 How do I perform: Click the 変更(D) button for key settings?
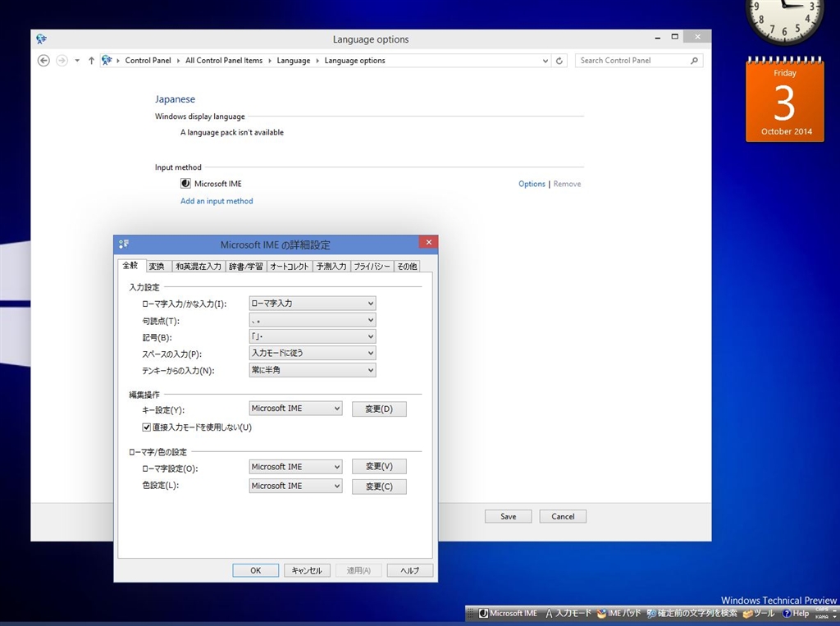[379, 409]
